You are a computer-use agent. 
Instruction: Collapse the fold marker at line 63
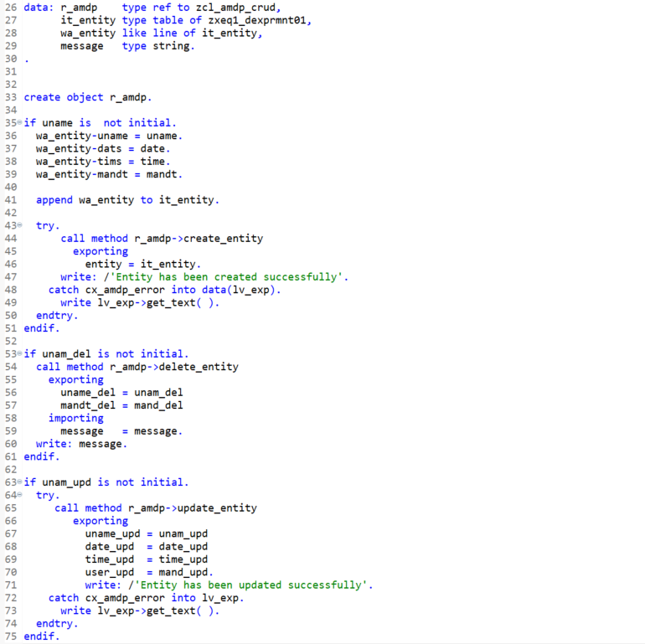tap(19, 482)
